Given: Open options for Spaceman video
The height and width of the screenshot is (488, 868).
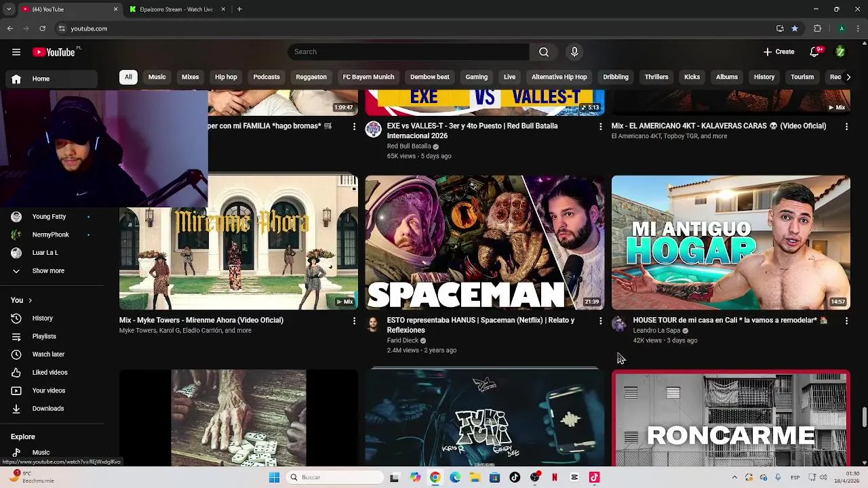Looking at the screenshot, I should tap(600, 321).
